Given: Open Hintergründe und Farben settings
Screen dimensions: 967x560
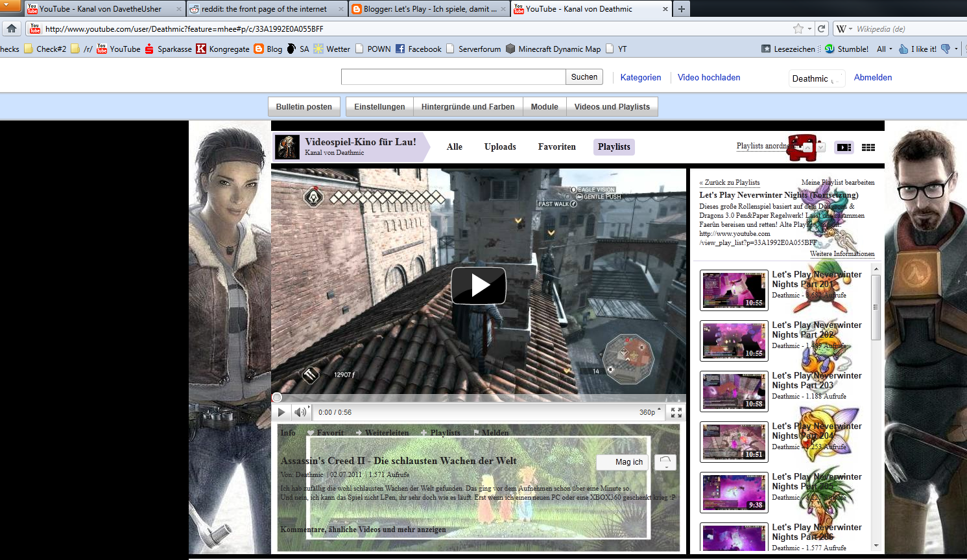Looking at the screenshot, I should [468, 107].
